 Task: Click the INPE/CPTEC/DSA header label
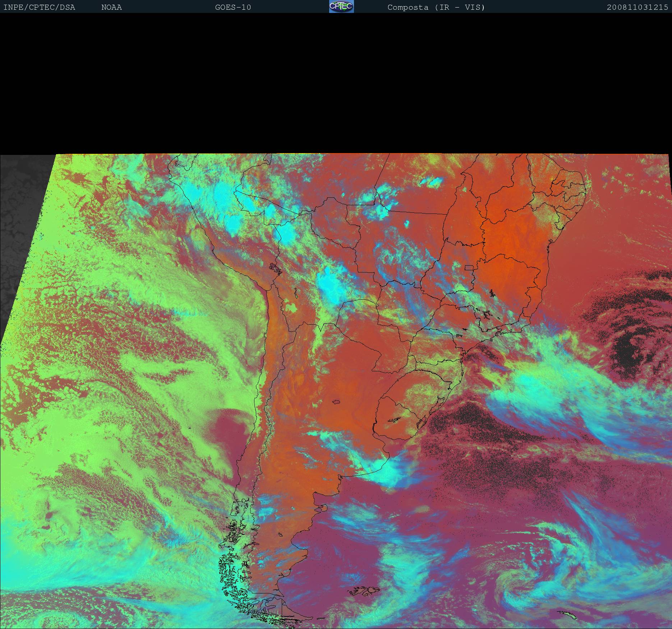point(39,7)
